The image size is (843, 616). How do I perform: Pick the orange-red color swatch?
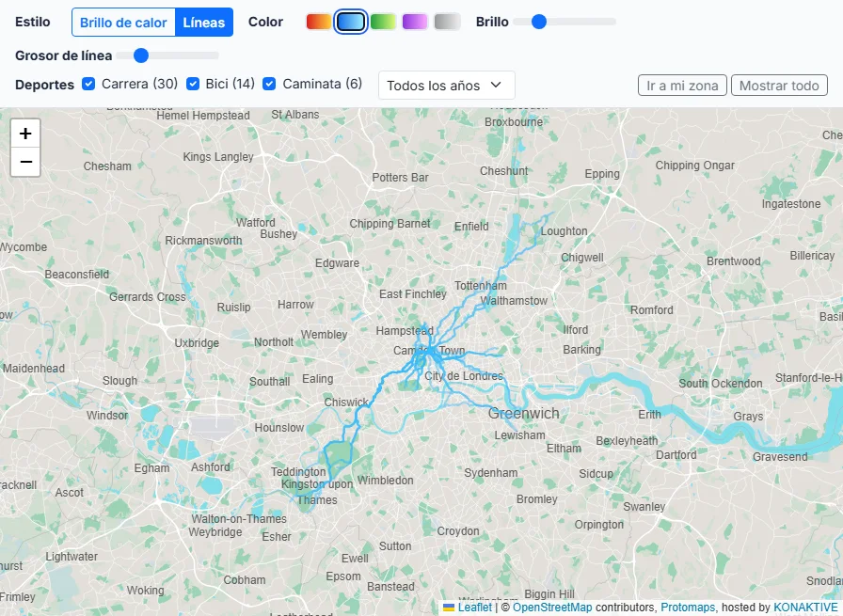coord(319,22)
